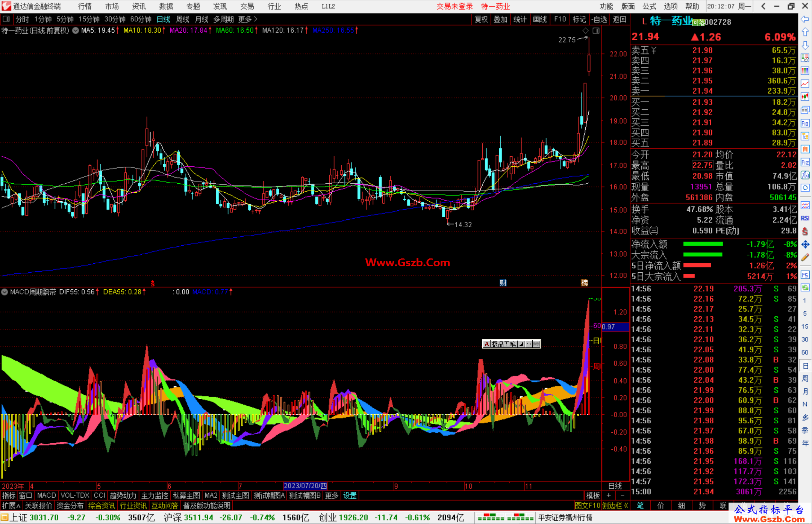Screen dimensions: 812x524
Task: Switch to the 月 period in the sidebar
Action: tap(805, 391)
